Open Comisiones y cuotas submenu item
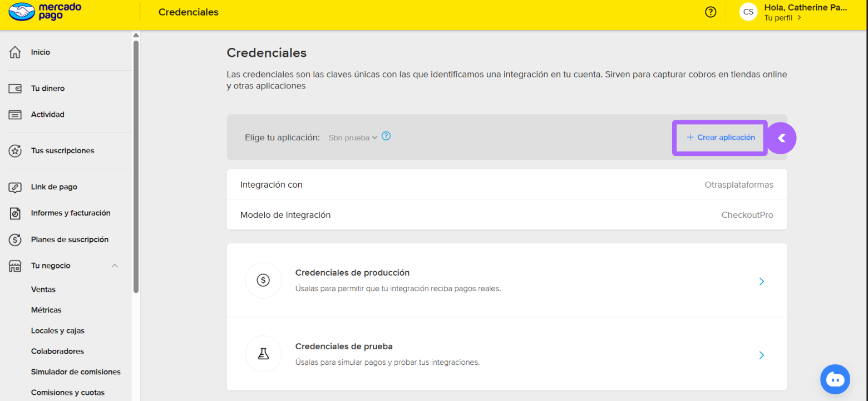Image resolution: width=868 pixels, height=401 pixels. tap(68, 393)
